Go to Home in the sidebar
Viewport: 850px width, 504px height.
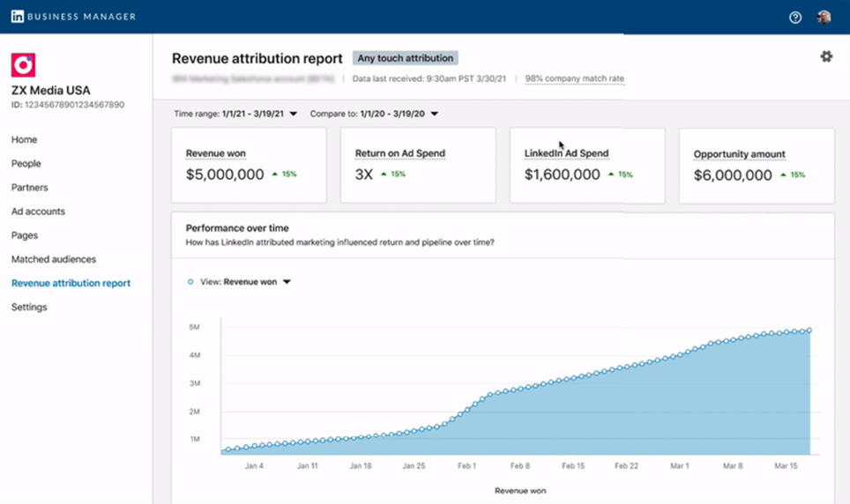point(25,140)
